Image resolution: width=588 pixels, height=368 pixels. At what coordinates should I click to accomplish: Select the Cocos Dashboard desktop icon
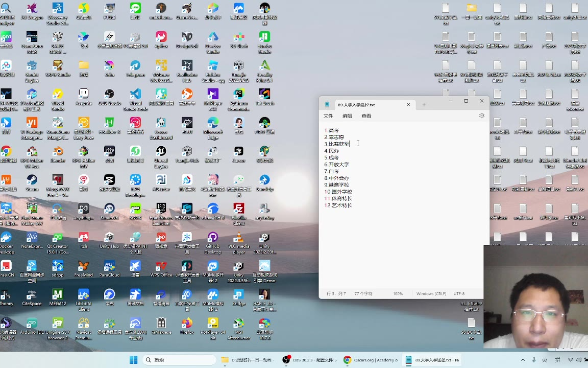point(161,128)
